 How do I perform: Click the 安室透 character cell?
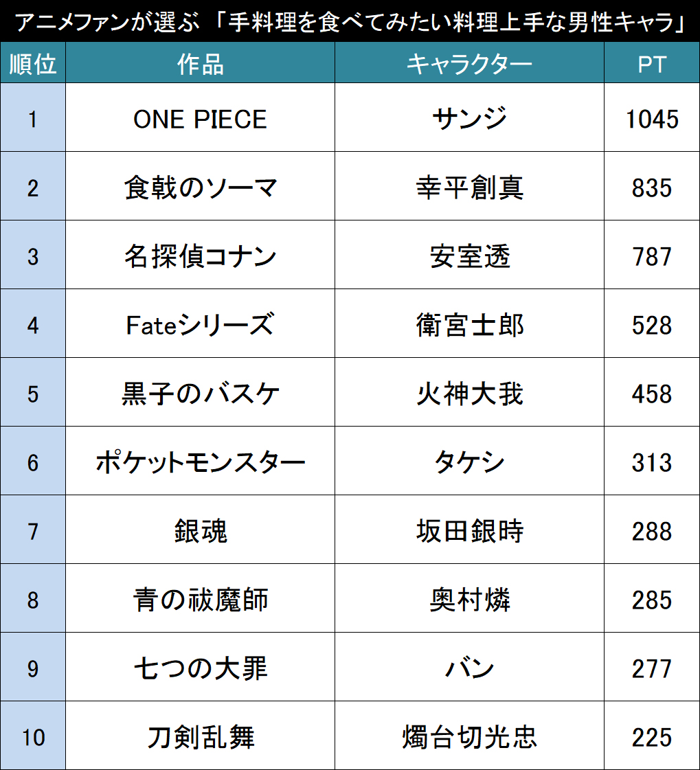coord(470,255)
